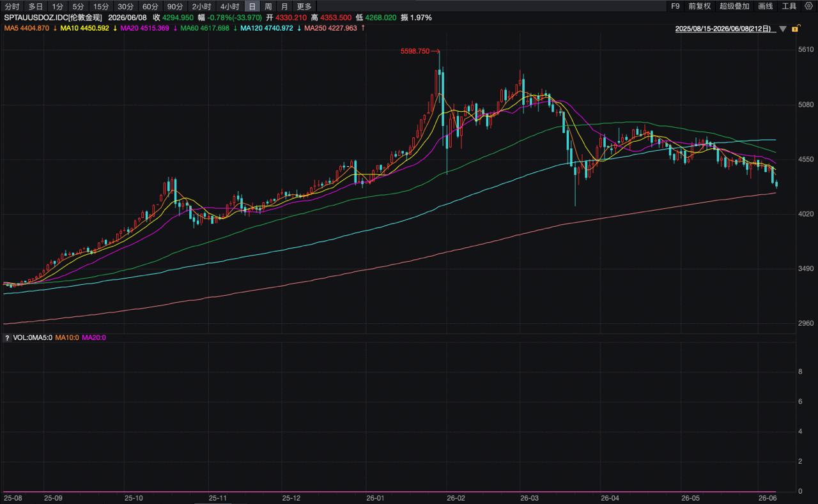Click the MA20 4515.369 indicator label
This screenshot has width=818, height=504.
[x=144, y=28]
